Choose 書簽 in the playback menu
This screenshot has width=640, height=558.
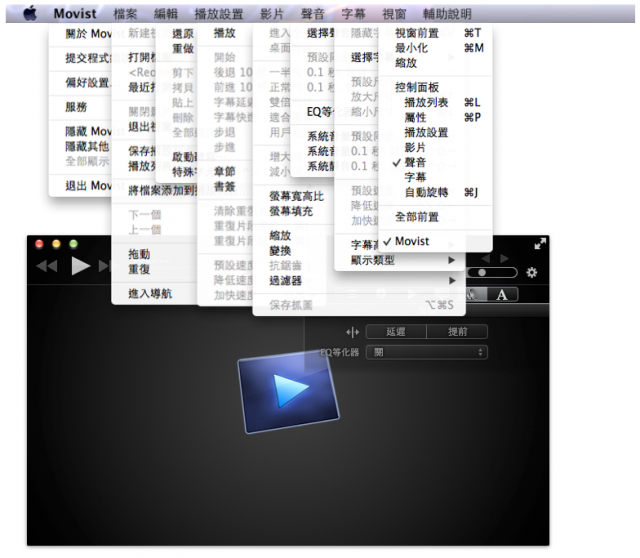(x=225, y=187)
